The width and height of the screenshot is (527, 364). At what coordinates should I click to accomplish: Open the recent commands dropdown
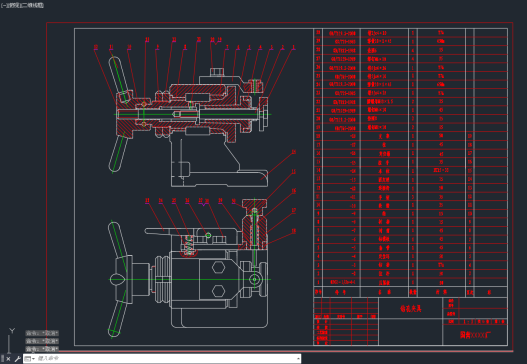tap(30, 359)
